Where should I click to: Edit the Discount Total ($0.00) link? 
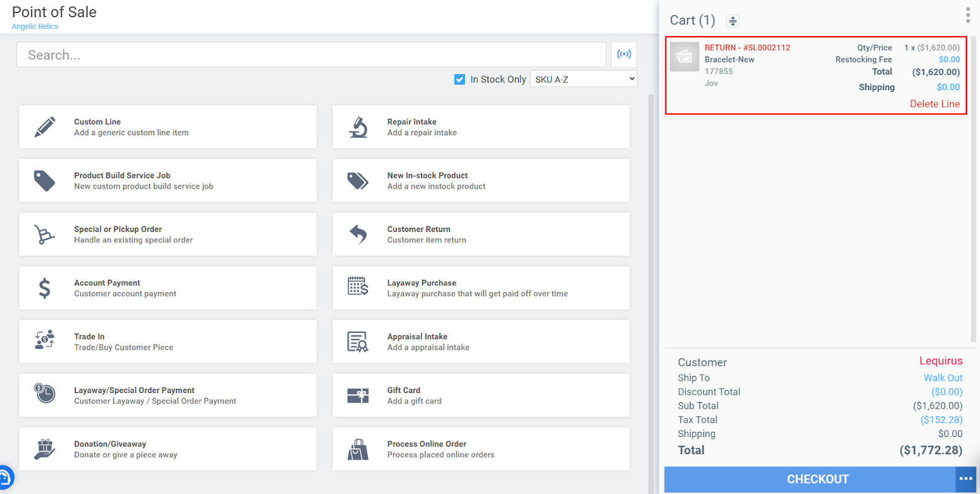pyautogui.click(x=947, y=392)
